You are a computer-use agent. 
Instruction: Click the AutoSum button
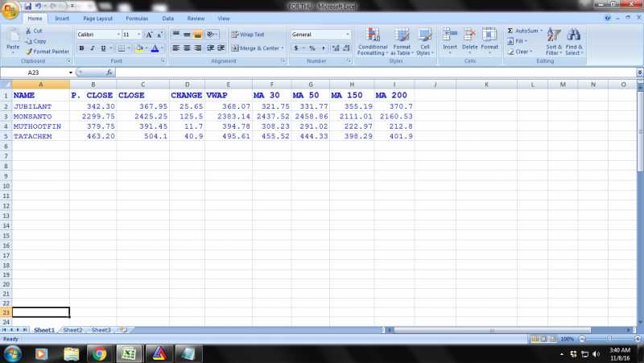(526, 31)
